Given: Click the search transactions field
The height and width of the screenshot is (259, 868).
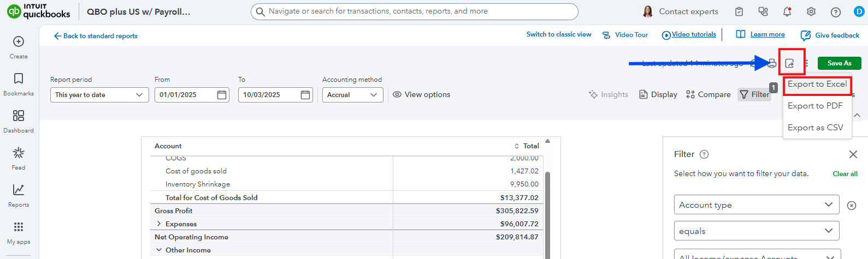Looking at the screenshot, I should pos(414,11).
